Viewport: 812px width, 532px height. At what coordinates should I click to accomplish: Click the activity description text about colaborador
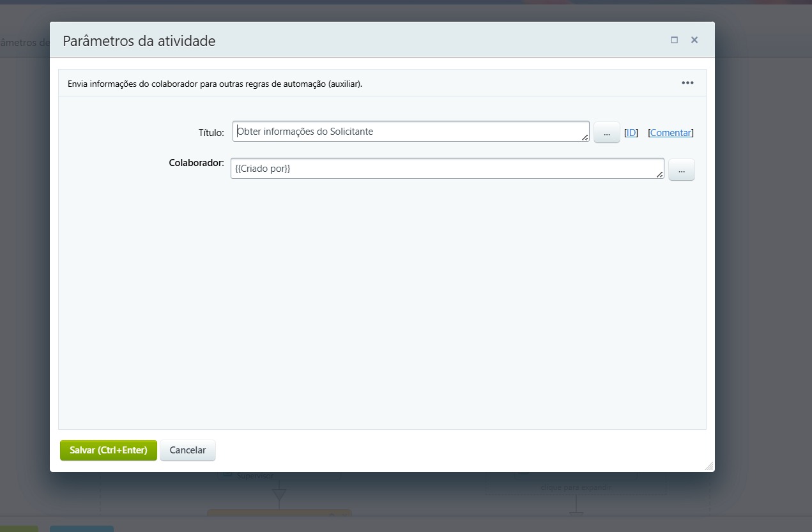click(x=215, y=84)
